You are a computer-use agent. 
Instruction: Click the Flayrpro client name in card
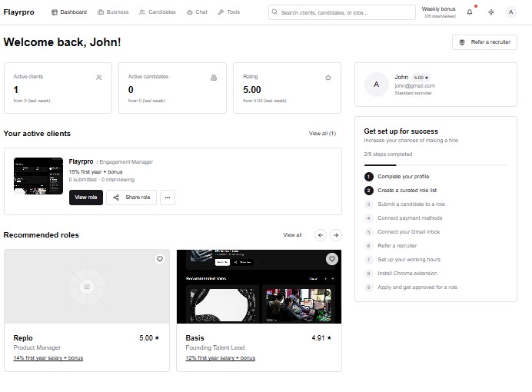[x=81, y=161]
